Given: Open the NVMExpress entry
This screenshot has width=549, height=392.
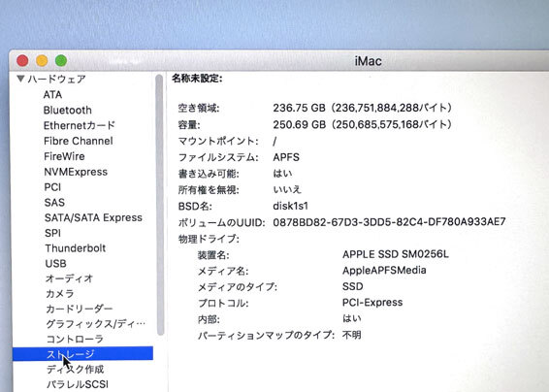Looking at the screenshot, I should (76, 172).
